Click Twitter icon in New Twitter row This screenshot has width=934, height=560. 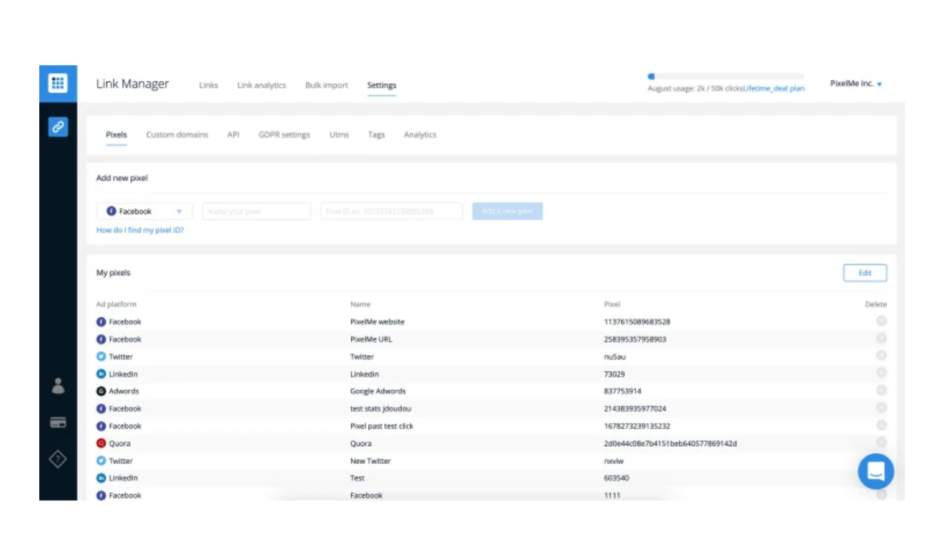101,460
